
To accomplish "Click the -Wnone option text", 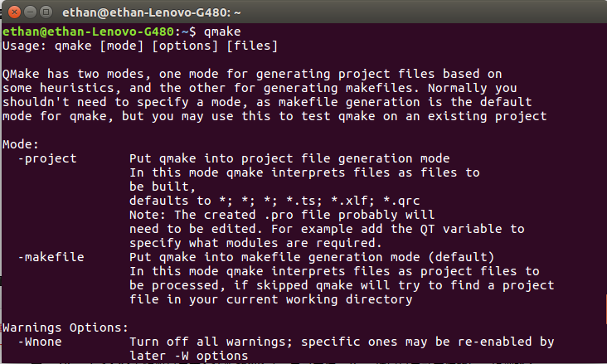I will 40,341.
